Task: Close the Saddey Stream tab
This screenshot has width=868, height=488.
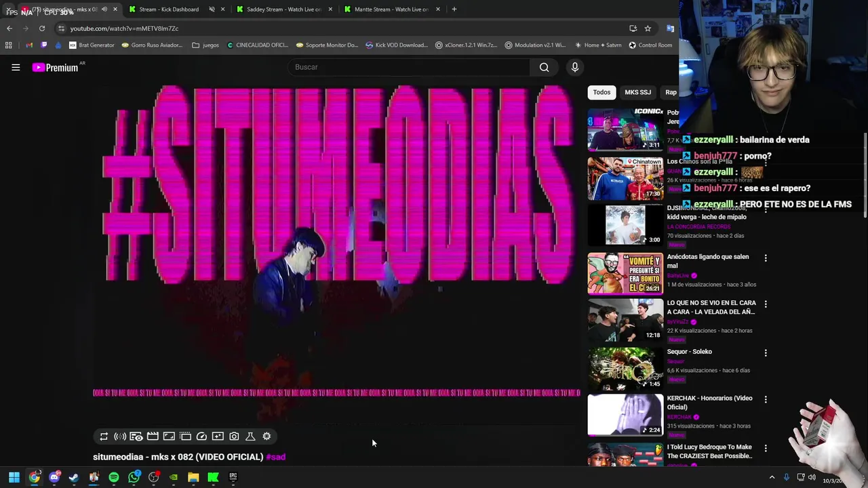Action: (330, 9)
